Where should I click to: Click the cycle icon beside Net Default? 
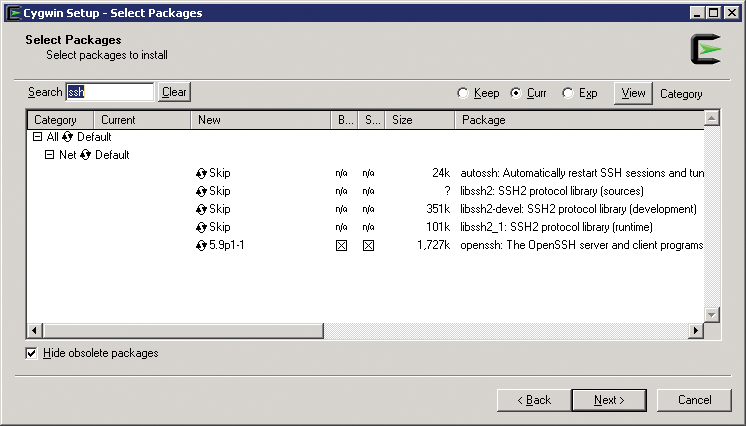click(x=85, y=155)
